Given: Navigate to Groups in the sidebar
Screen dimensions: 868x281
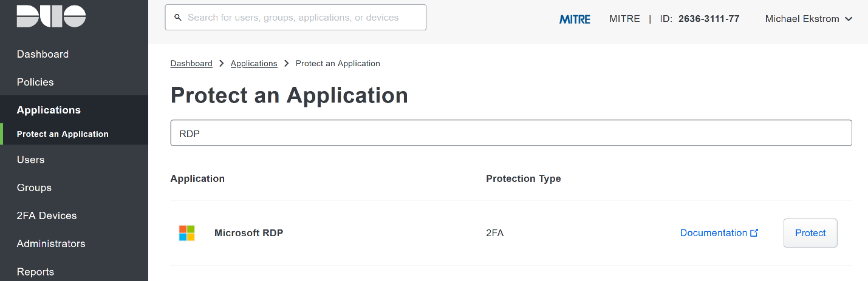Looking at the screenshot, I should point(34,188).
